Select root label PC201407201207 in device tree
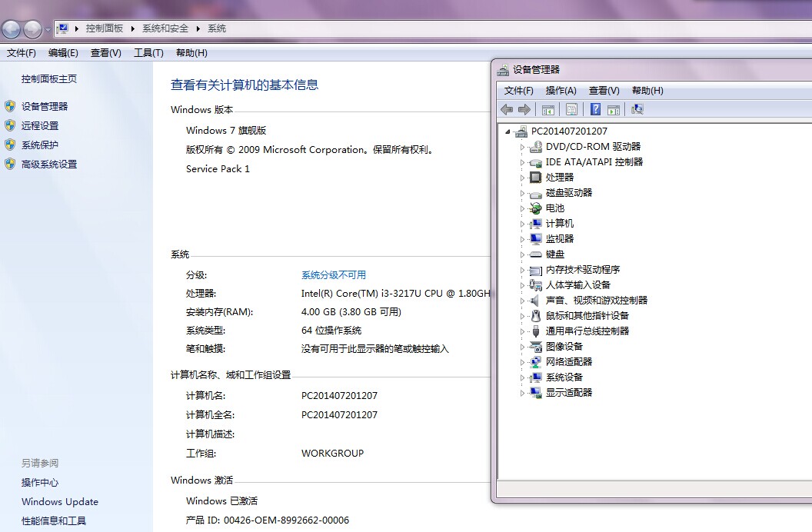The height and width of the screenshot is (532, 812). [569, 131]
